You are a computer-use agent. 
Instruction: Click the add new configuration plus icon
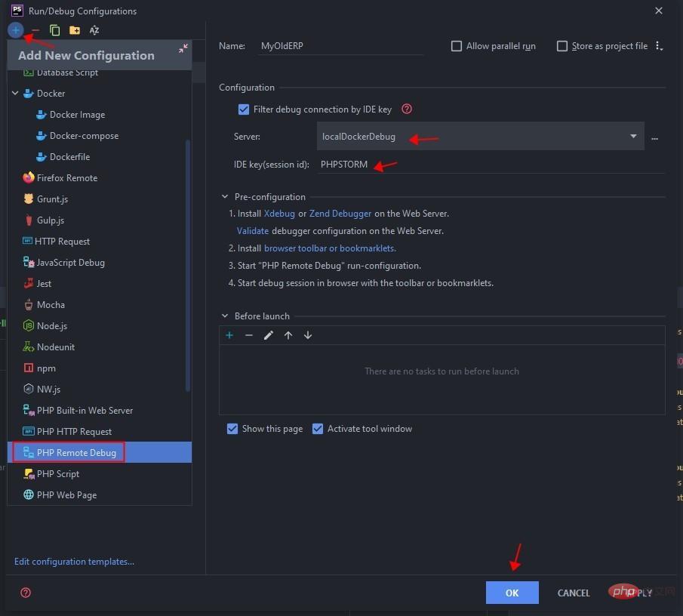(15, 30)
